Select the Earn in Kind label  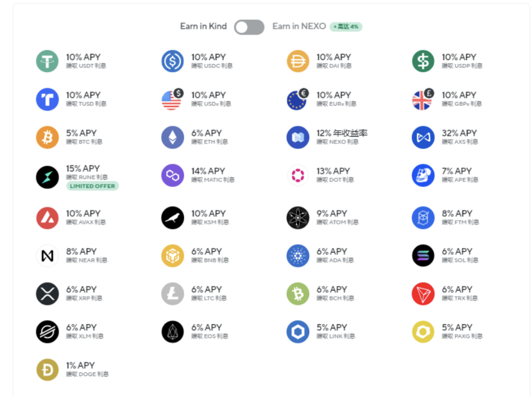(x=203, y=26)
